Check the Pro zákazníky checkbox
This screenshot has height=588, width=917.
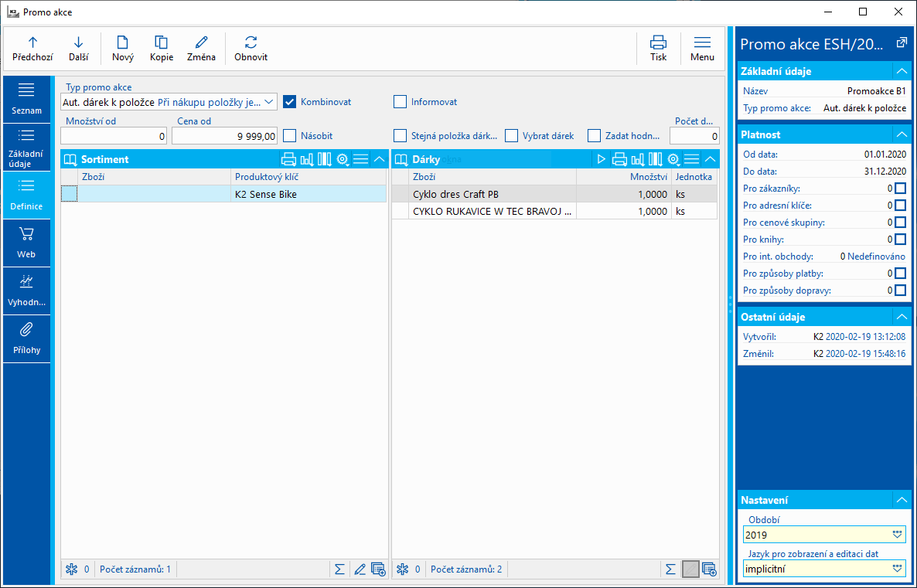tap(901, 189)
